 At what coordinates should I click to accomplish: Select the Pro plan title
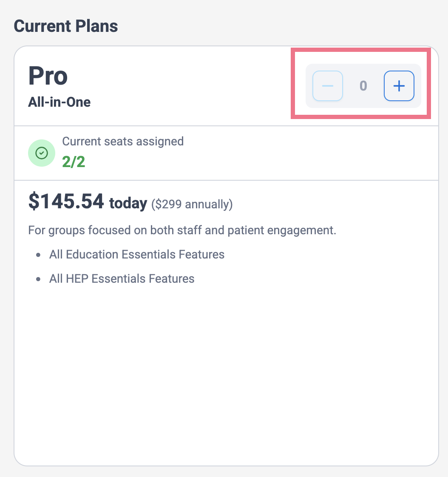(x=48, y=76)
